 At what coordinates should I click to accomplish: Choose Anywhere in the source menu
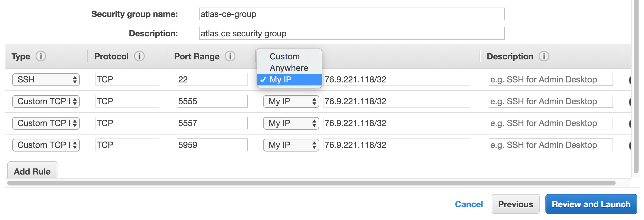(x=289, y=68)
